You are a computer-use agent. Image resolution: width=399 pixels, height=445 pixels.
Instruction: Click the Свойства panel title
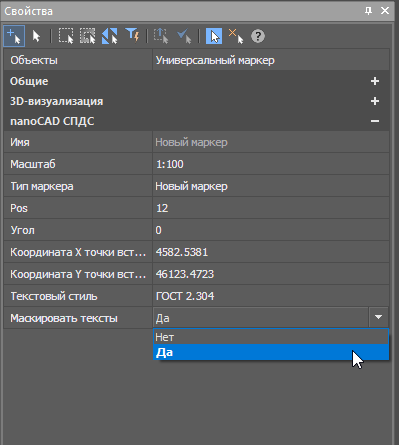click(28, 11)
